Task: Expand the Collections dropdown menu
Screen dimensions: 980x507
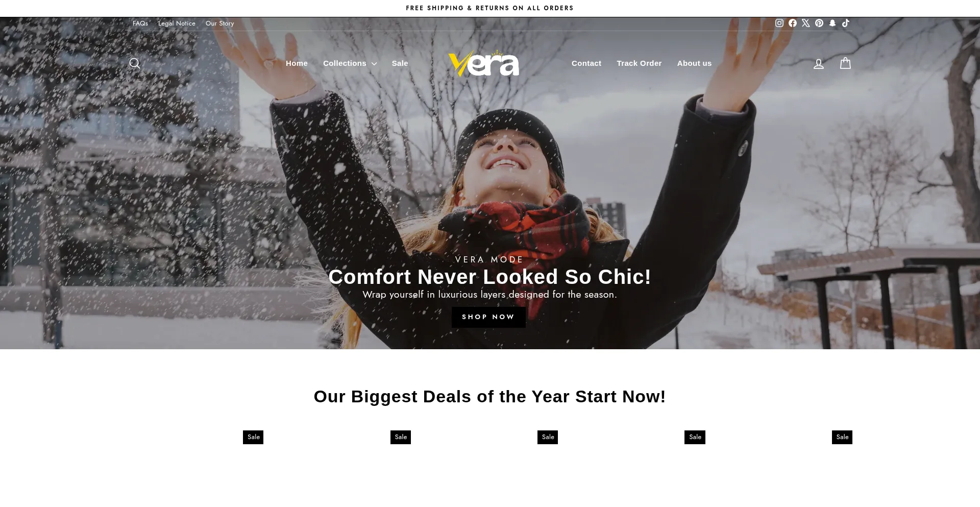Action: pos(350,63)
